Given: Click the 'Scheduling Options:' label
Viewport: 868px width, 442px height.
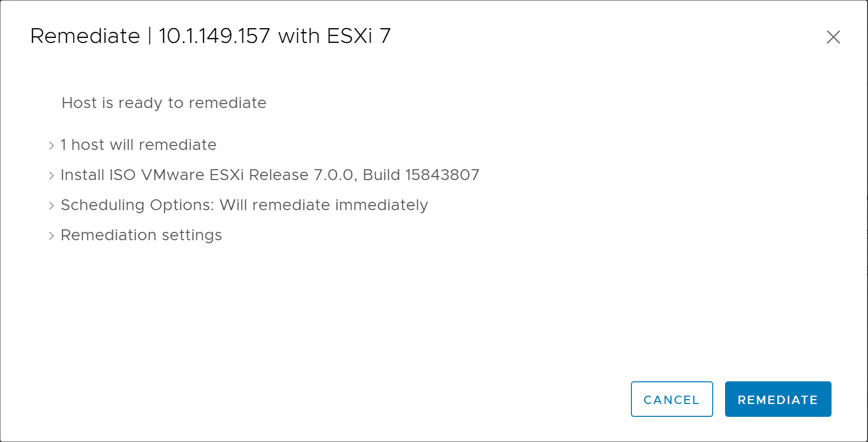Looking at the screenshot, I should (138, 205).
